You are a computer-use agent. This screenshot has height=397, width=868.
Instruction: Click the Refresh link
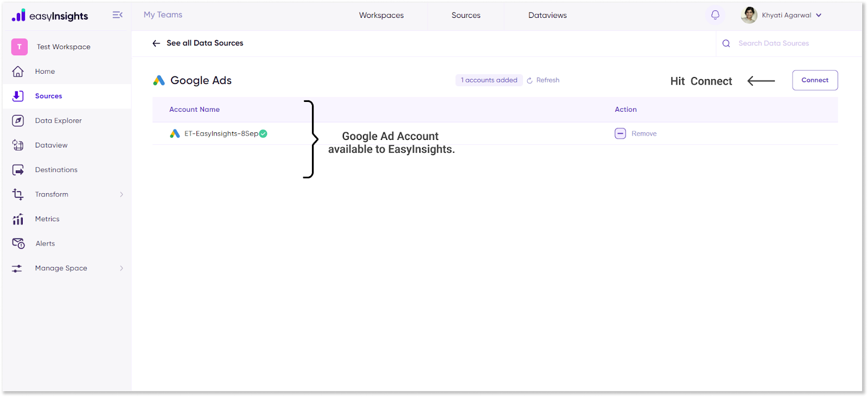547,80
